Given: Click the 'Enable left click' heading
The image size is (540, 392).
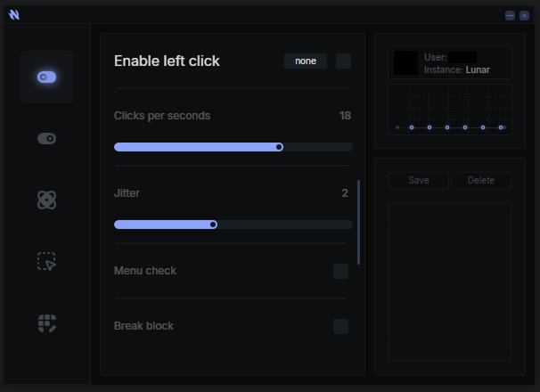Looking at the screenshot, I should click(x=167, y=61).
